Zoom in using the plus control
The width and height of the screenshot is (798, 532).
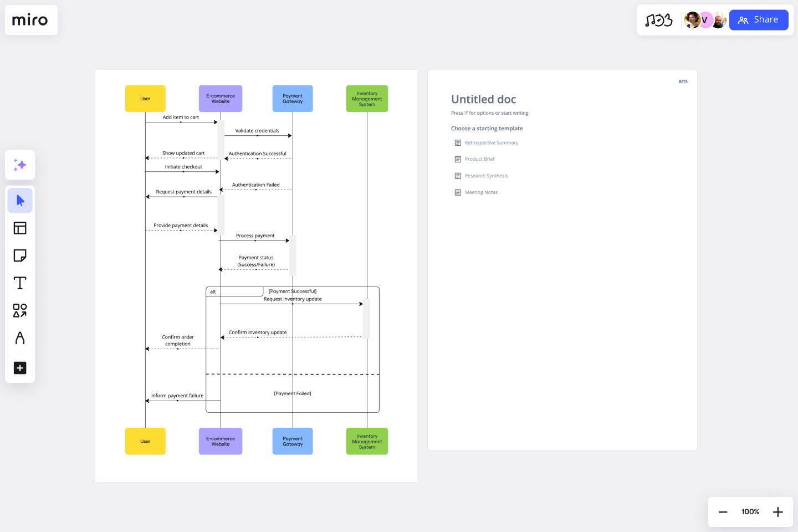pyautogui.click(x=777, y=511)
